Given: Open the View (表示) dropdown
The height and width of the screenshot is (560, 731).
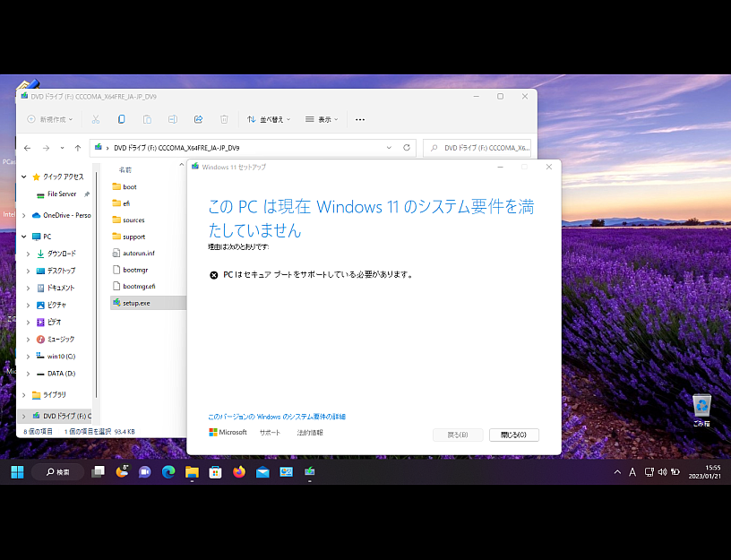Looking at the screenshot, I should 322,119.
